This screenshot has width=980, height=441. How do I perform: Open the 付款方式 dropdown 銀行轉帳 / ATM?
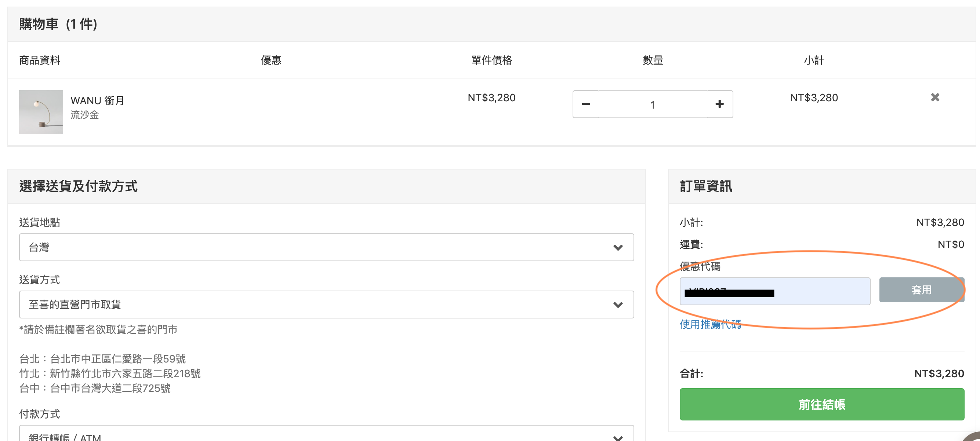[x=326, y=435]
